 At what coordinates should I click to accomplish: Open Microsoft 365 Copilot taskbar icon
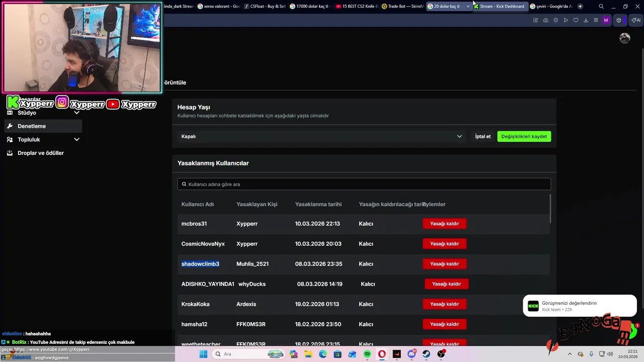tap(293, 354)
